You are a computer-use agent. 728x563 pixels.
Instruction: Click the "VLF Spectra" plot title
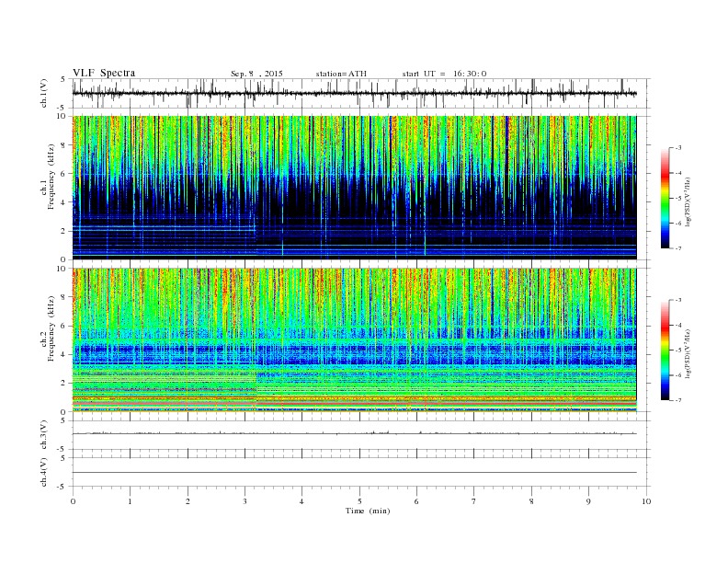(x=104, y=73)
